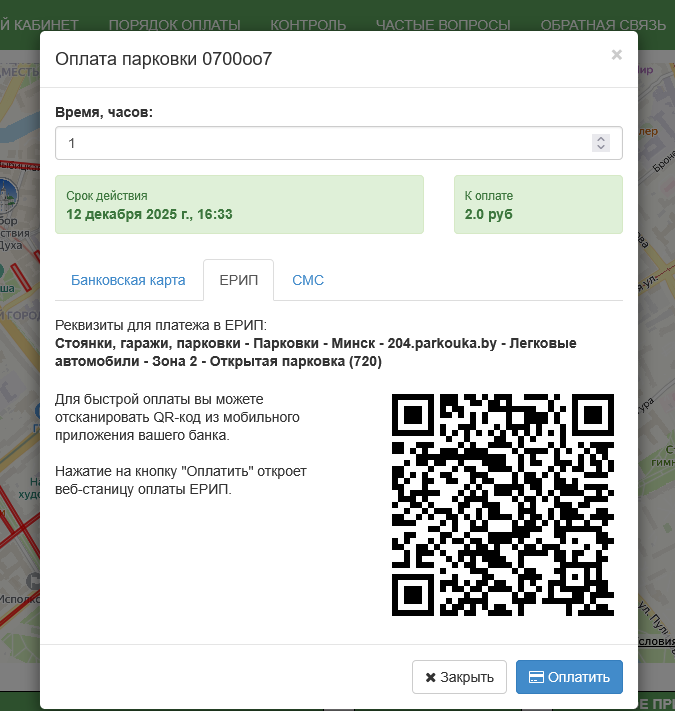Click the ERIP payment path text
This screenshot has height=711, width=675.
point(315,353)
